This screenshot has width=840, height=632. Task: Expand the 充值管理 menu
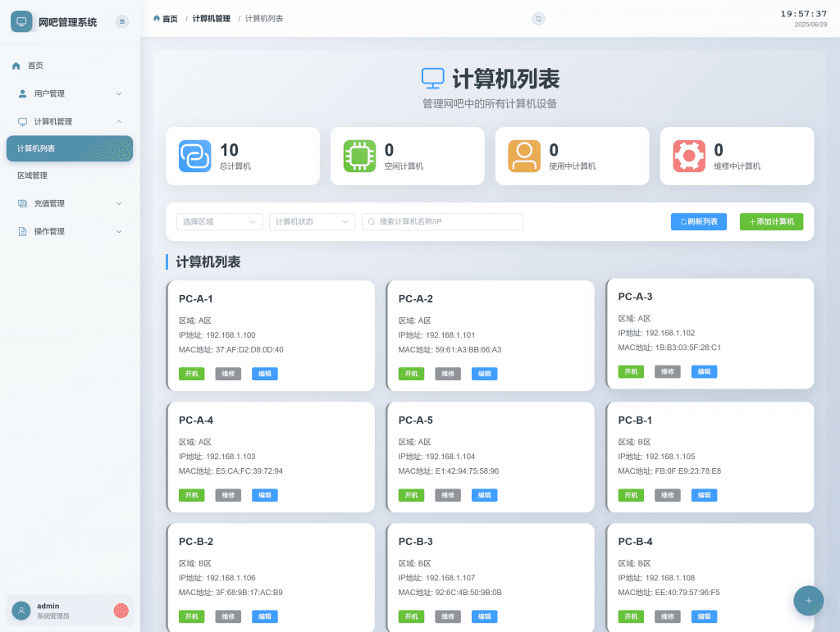[x=70, y=203]
